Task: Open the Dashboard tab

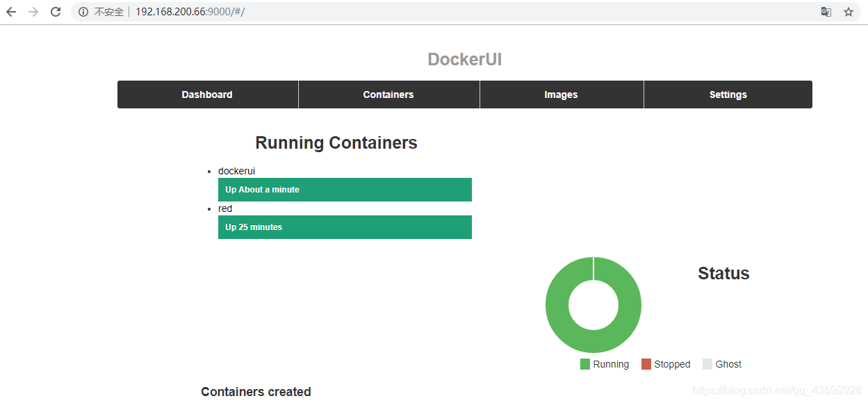Action: (208, 94)
